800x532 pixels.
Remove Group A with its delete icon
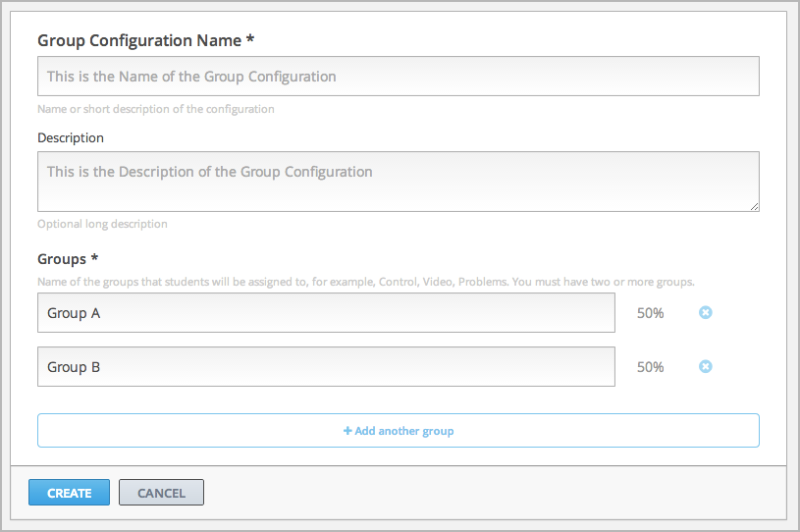pyautogui.click(x=705, y=313)
